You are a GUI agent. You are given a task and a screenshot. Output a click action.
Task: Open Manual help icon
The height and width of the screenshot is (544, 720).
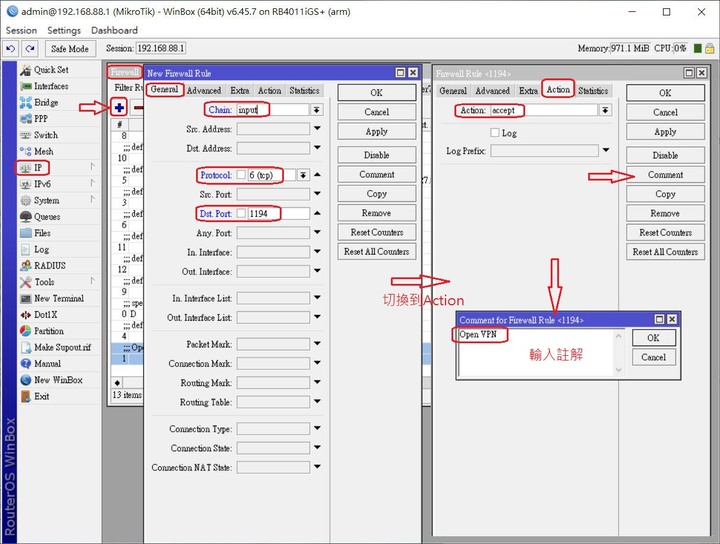point(25,364)
